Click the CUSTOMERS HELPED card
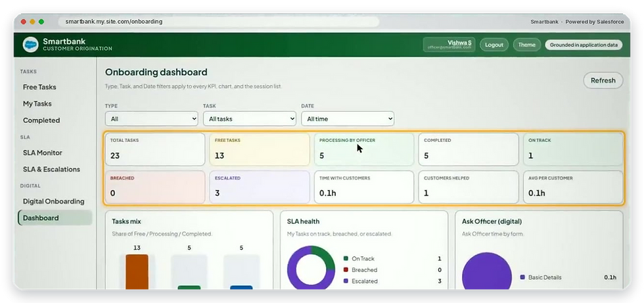Viewport: 644px width, 303px height. pos(469,187)
